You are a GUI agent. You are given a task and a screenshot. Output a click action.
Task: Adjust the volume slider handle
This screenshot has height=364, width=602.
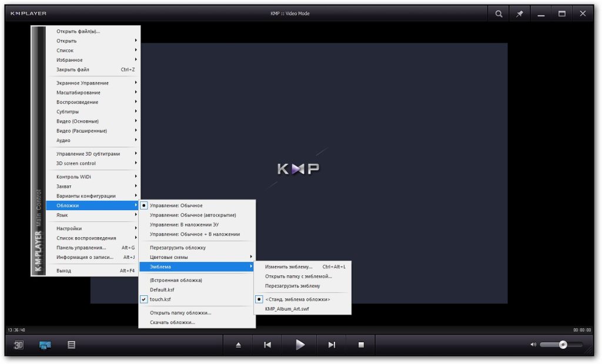[x=563, y=345]
